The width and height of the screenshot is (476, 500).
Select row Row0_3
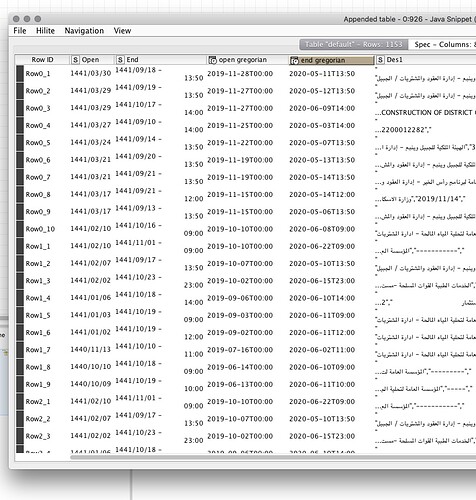(x=38, y=108)
